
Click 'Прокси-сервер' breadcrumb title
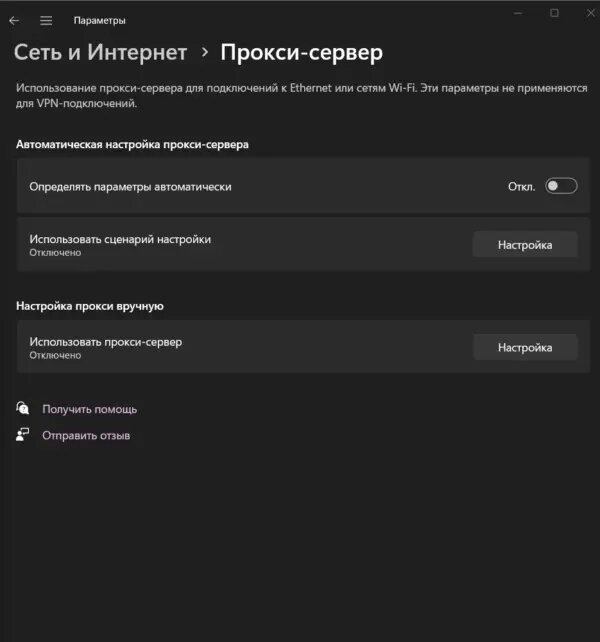pyautogui.click(x=301, y=53)
